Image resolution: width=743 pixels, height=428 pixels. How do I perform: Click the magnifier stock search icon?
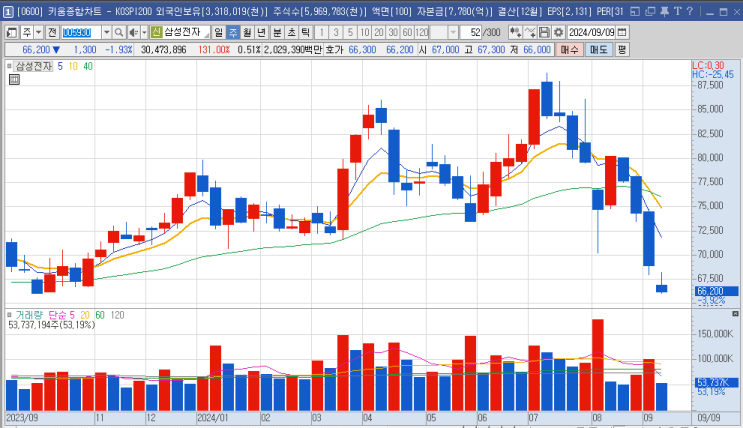tap(119, 32)
